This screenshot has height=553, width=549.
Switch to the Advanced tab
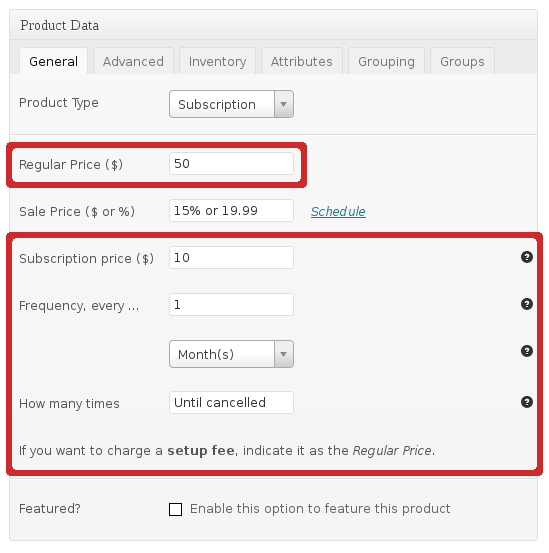tap(133, 61)
